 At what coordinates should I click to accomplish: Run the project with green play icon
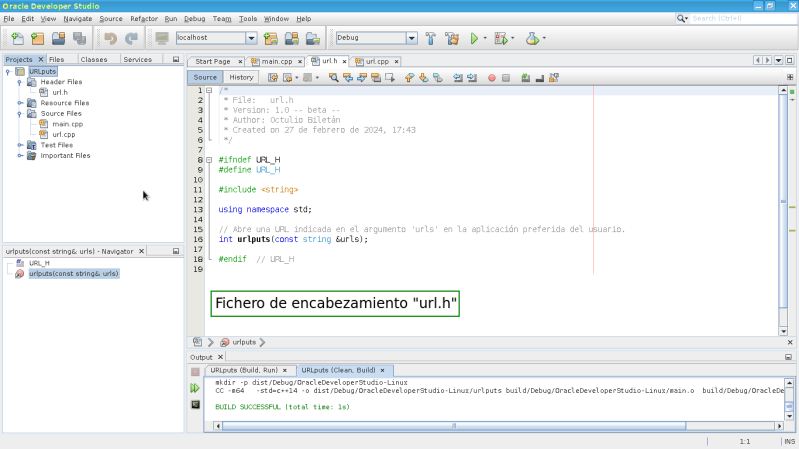point(474,38)
